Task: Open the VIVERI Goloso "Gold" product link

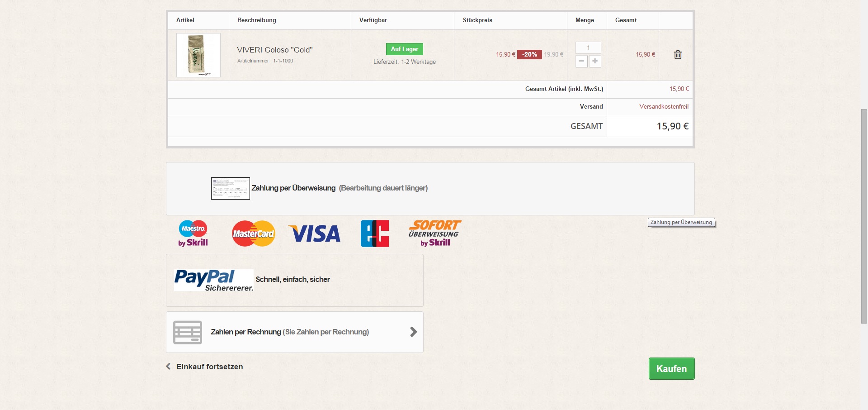Action: [275, 50]
